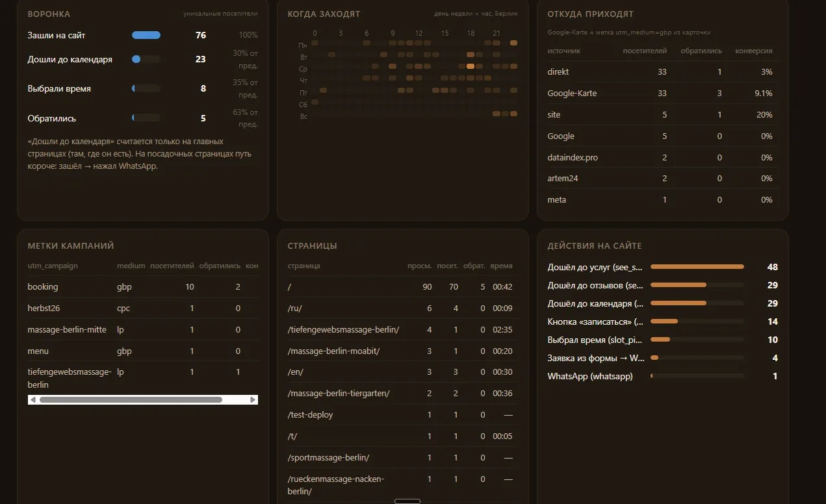Select the herbst26 campaign row

(143, 309)
